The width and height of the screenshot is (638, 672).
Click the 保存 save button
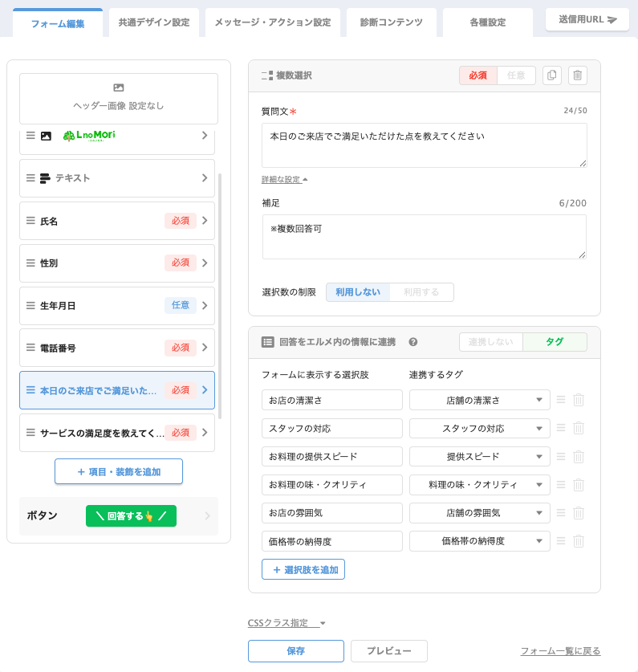click(x=295, y=651)
